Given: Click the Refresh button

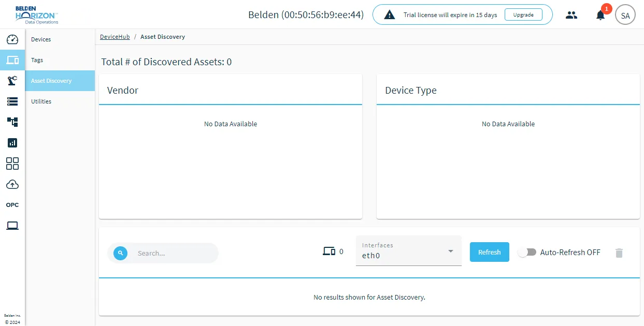Looking at the screenshot, I should click(x=490, y=252).
